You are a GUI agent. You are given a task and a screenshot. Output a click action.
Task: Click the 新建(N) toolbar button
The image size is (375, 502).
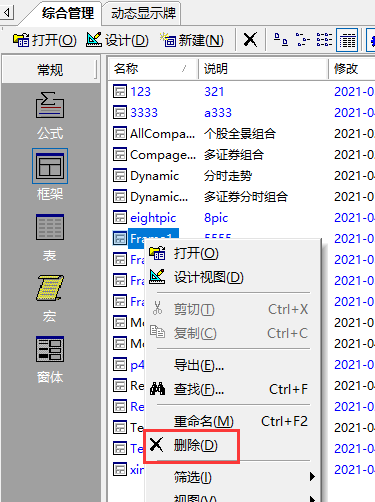click(x=191, y=40)
